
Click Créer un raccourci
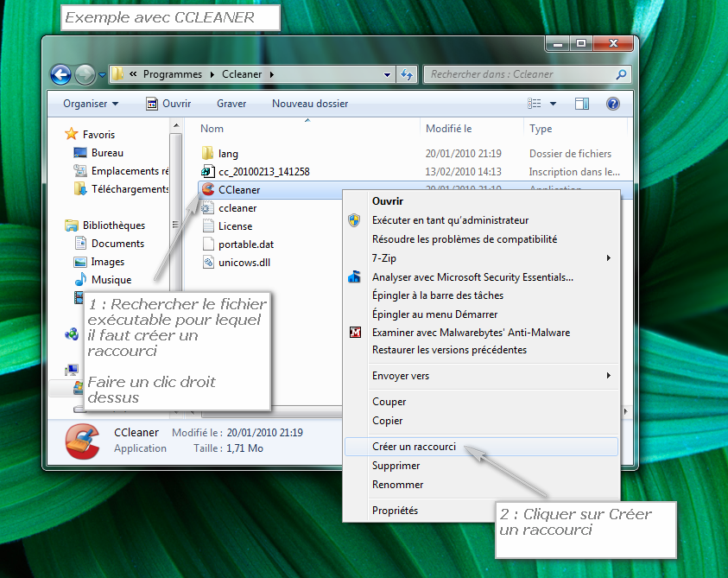482,447
